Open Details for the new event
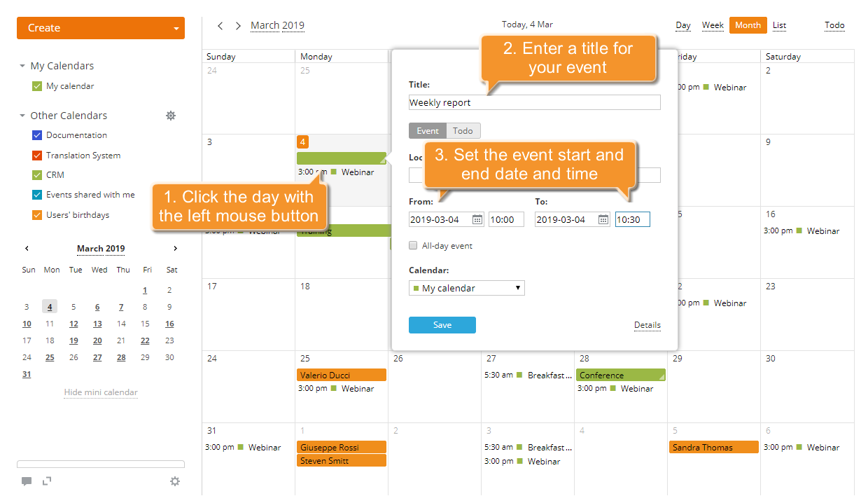868x496 pixels. 647,324
